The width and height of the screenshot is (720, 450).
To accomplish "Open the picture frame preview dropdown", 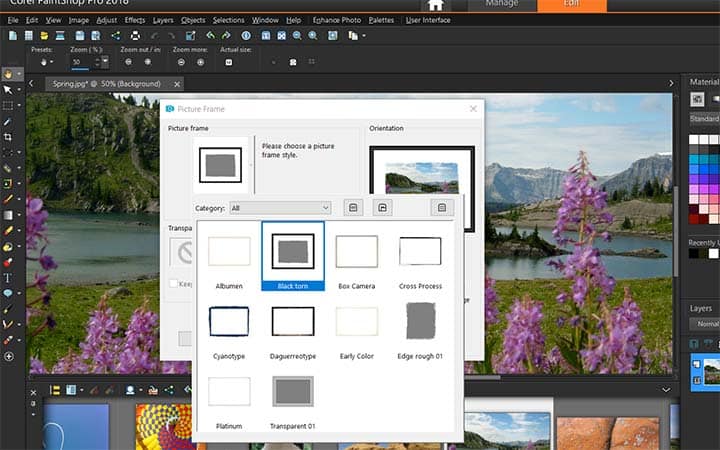I will pos(251,164).
